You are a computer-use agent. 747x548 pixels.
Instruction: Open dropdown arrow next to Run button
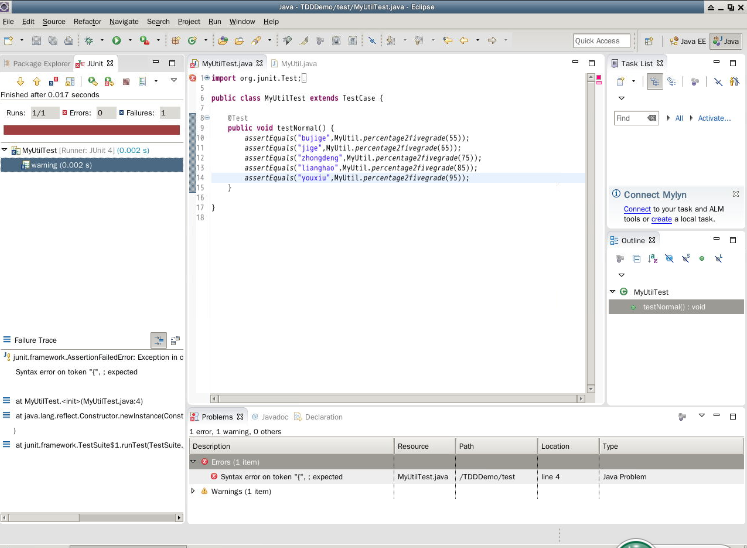pos(130,41)
